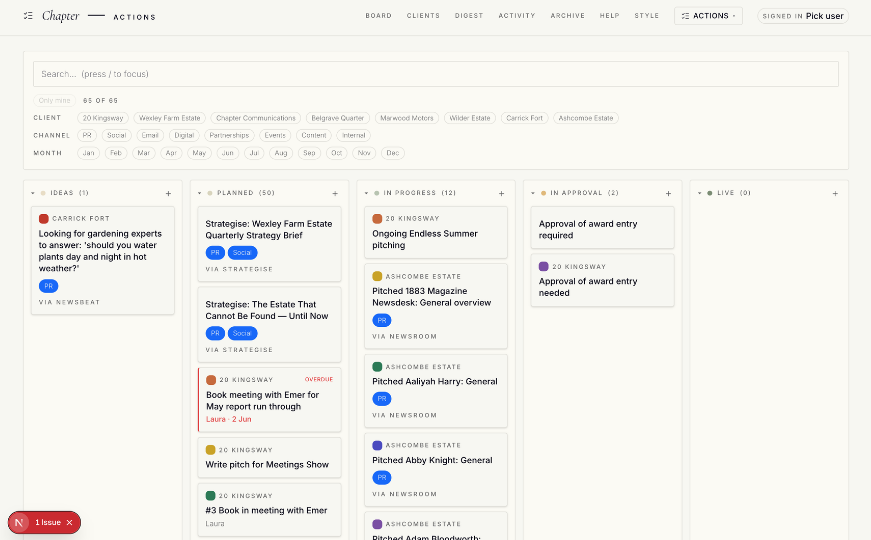Filter by Internal channel
871x540 pixels.
353,136
